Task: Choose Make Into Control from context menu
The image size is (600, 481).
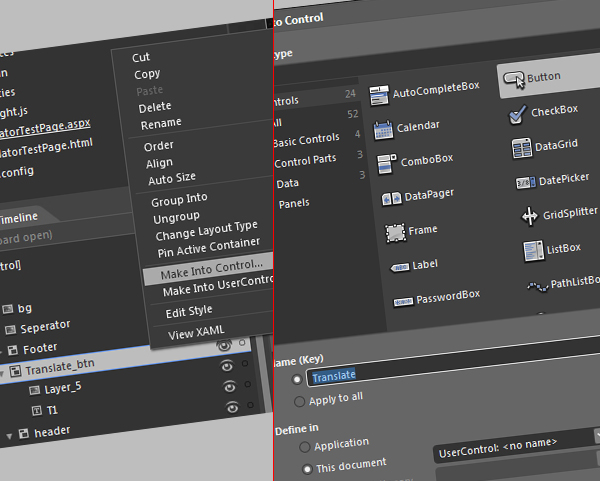Action: (209, 269)
